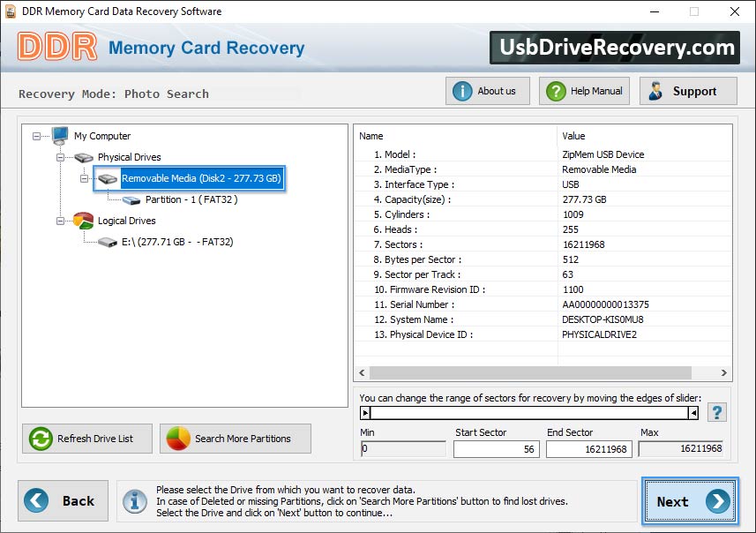
Task: Click the Start Sector input field
Action: pyautogui.click(x=496, y=449)
